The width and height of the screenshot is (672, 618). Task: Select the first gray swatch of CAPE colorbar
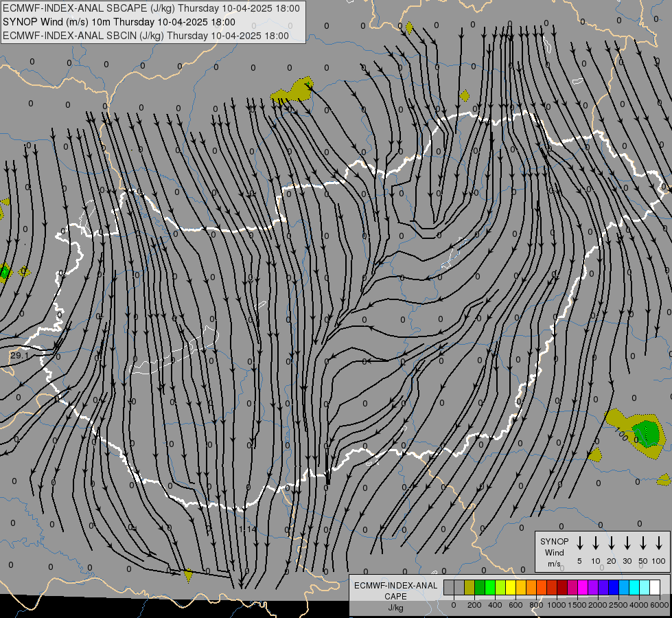pos(449,588)
